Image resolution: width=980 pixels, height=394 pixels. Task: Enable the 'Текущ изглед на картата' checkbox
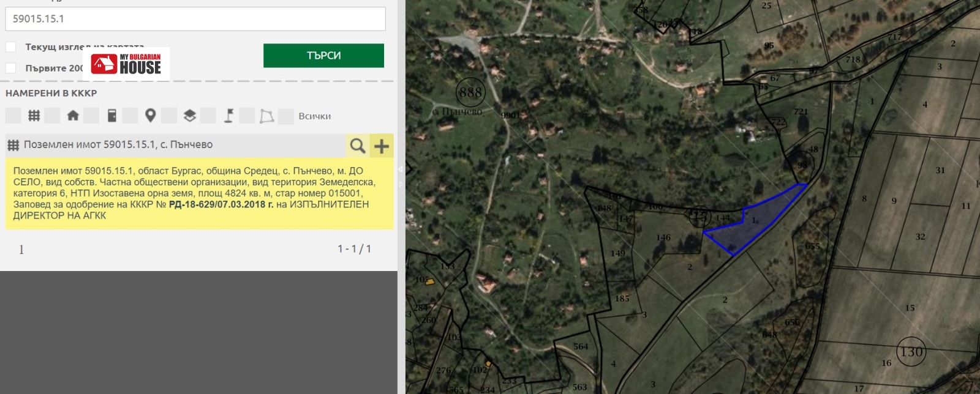pyautogui.click(x=11, y=47)
